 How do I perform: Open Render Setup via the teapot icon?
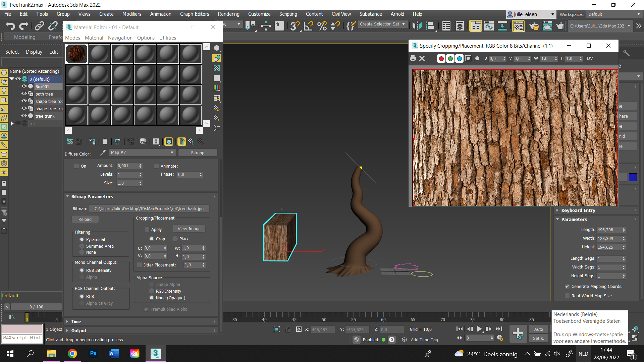[534, 26]
